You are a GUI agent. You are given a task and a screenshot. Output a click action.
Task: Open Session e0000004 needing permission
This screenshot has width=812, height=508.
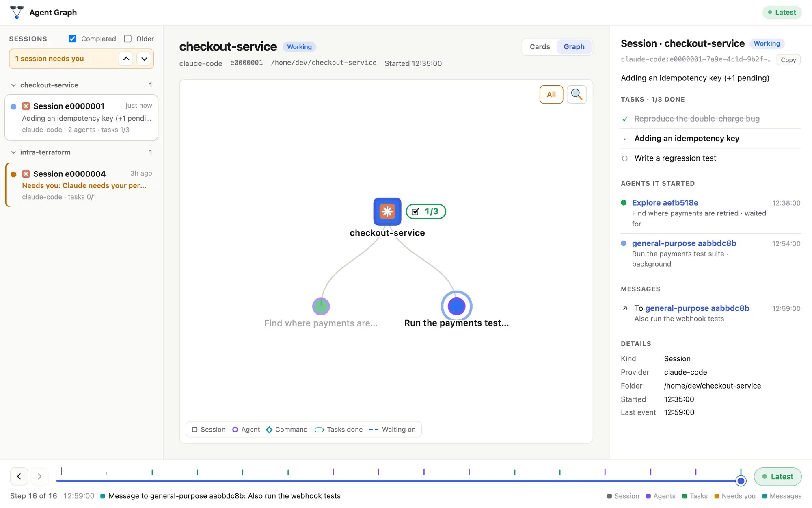81,185
